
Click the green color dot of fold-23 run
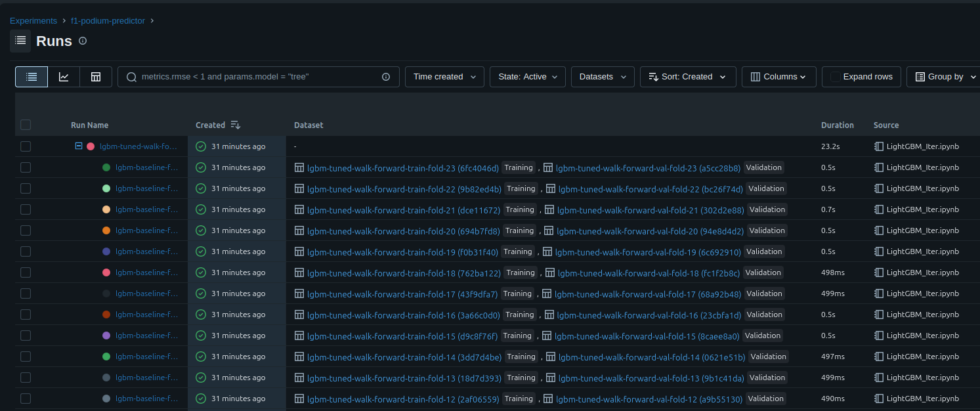click(106, 167)
